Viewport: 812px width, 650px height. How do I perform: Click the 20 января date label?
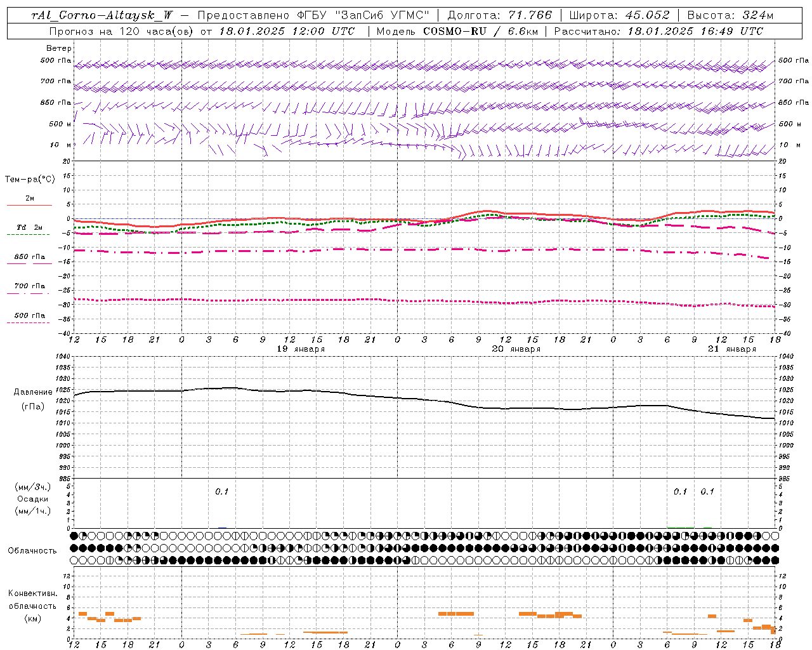(516, 349)
